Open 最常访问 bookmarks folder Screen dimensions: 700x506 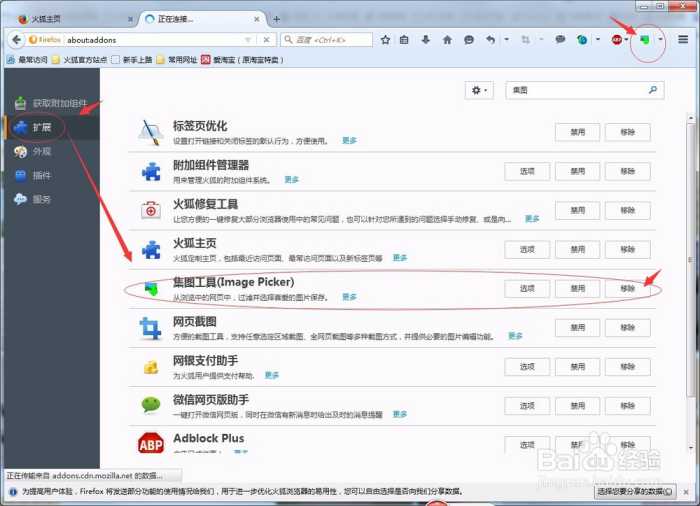[27, 60]
